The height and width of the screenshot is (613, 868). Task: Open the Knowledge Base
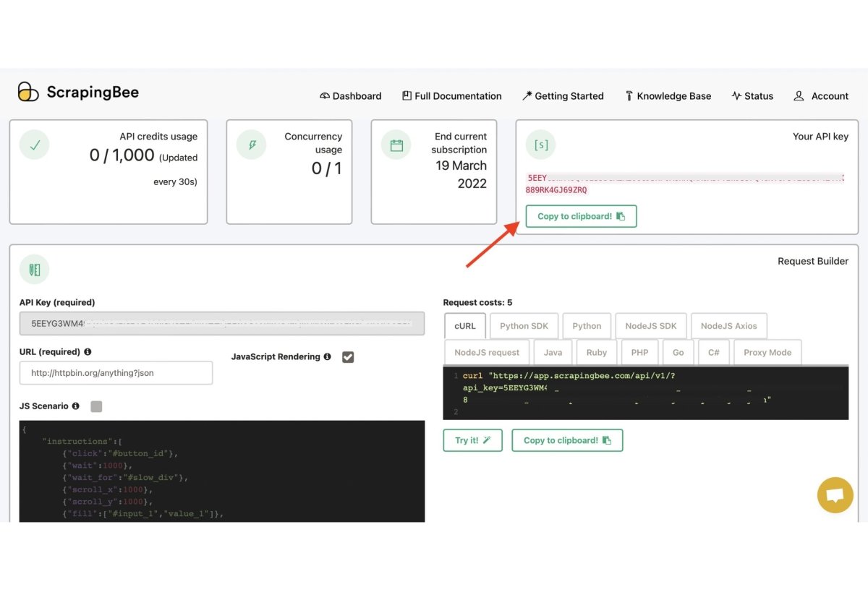click(x=668, y=96)
